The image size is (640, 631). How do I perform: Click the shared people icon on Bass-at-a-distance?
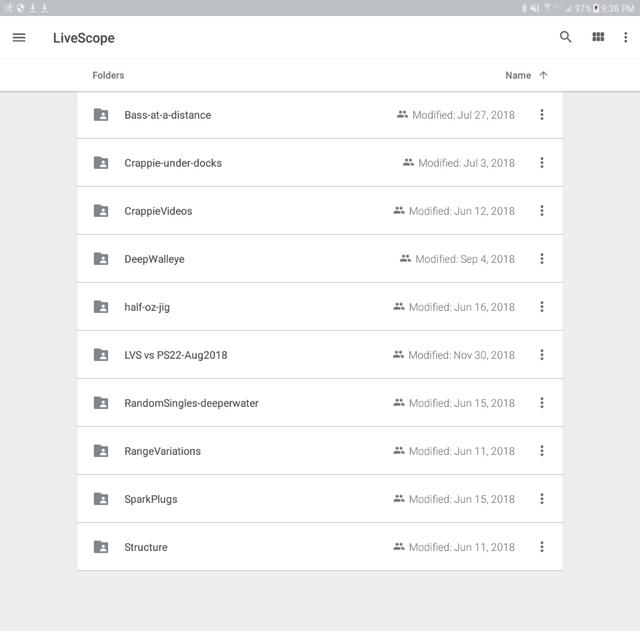[402, 115]
